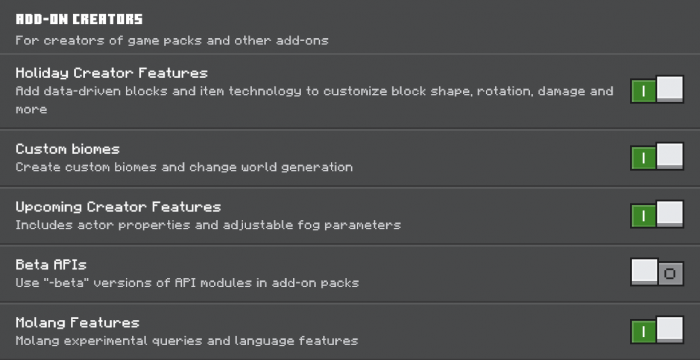Click the green 'I' indicator for Custom biomes
This screenshot has width=700, height=360.
coord(643,158)
